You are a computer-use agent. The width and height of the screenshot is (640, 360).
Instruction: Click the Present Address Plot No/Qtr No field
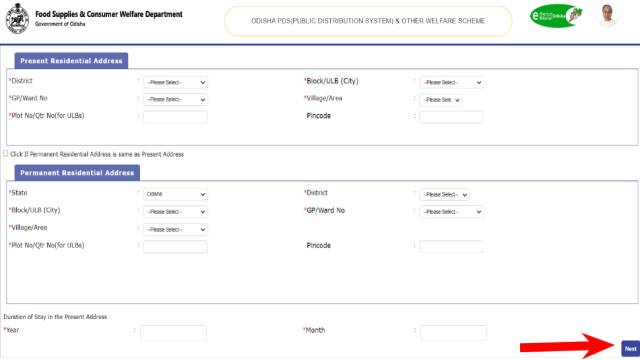coord(175,117)
